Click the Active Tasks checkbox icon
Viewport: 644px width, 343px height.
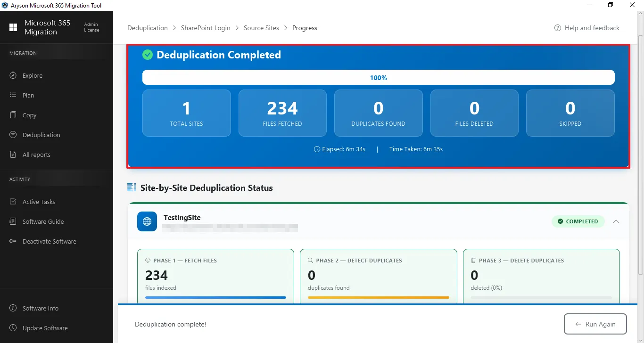pyautogui.click(x=13, y=202)
